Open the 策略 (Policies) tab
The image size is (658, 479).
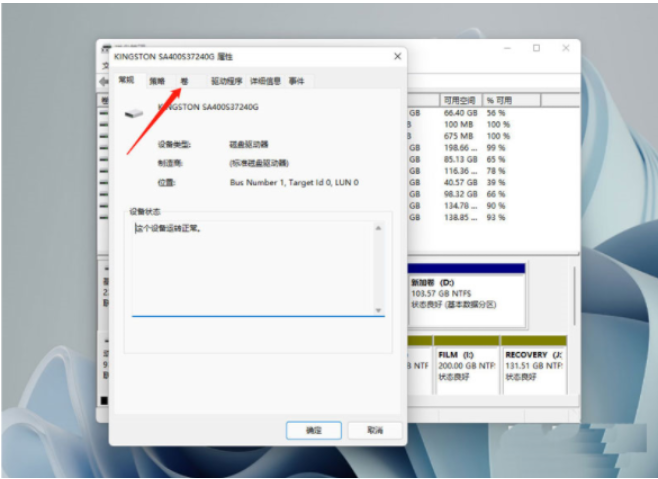coord(157,81)
